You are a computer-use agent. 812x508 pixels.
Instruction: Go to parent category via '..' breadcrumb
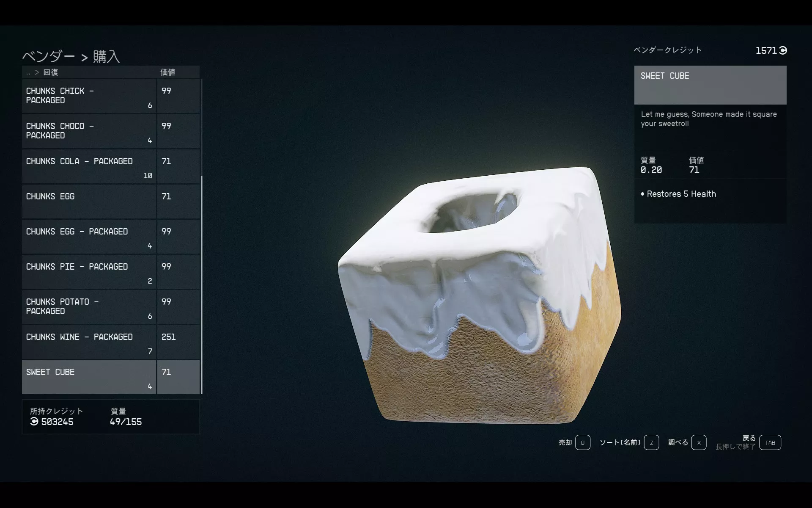tap(28, 72)
